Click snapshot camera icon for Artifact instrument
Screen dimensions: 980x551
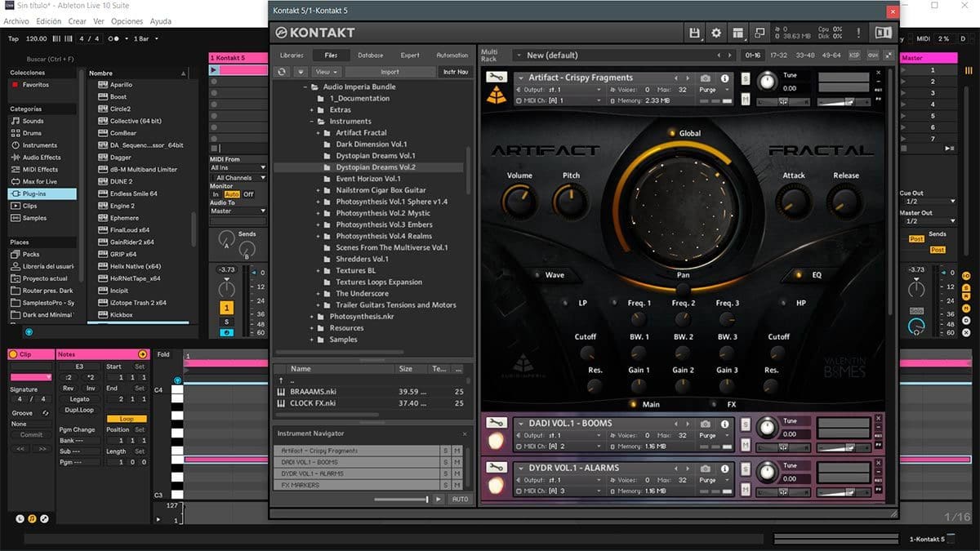pyautogui.click(x=705, y=78)
